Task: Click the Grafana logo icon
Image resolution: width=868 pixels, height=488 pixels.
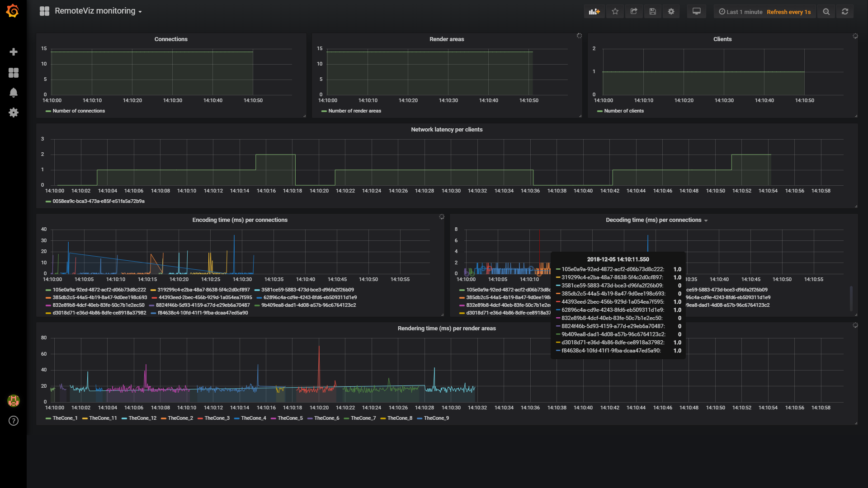Action: click(x=13, y=11)
